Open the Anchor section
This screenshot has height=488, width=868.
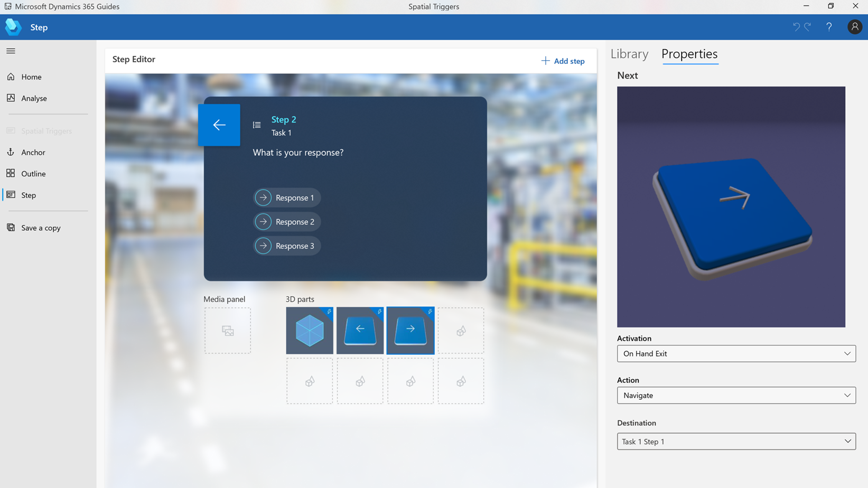click(33, 152)
